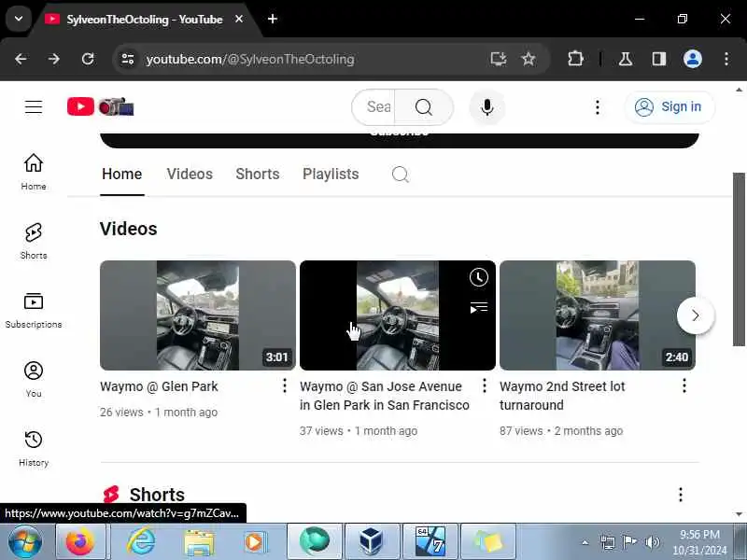The height and width of the screenshot is (560, 747).
Task: Open the You section in sidebar
Action: tap(34, 379)
